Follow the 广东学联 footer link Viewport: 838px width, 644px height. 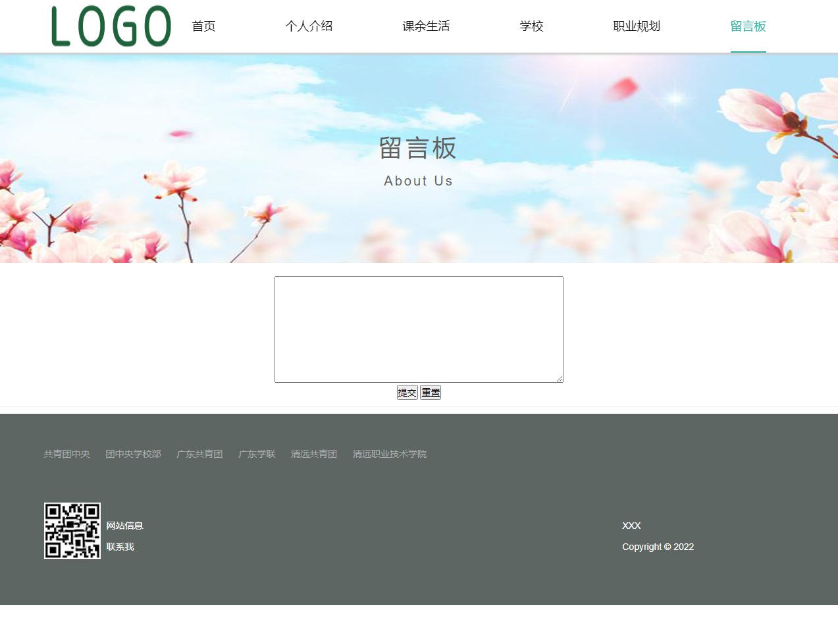tap(257, 454)
